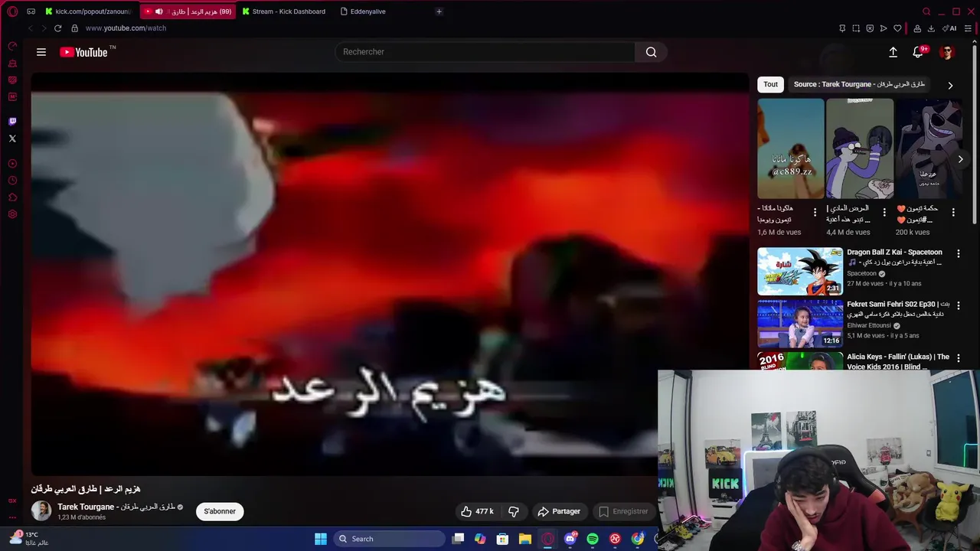980x551 pixels.
Task: Show next Shorts with the shelf arrow
Action: (x=960, y=159)
